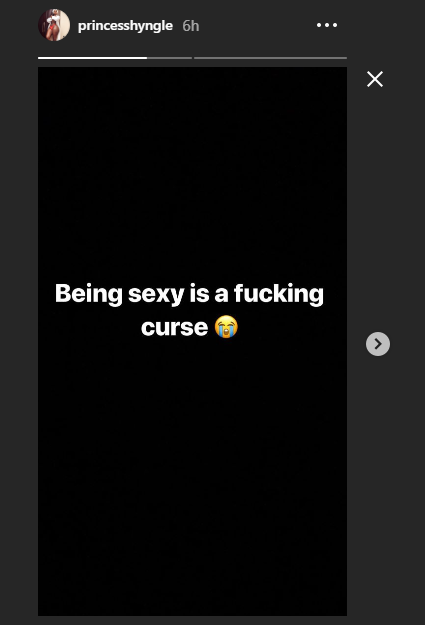Click the grey backdrop left of the avatar
This screenshot has width=425, height=625.
(19, 25)
